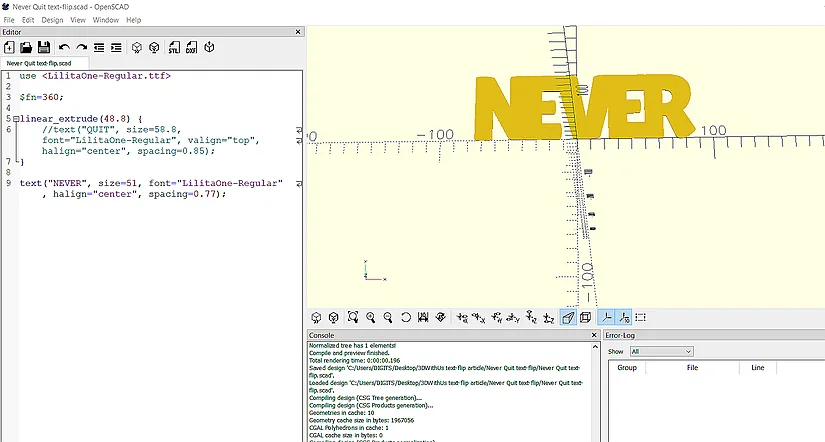
Task: Click the use <LilitaOne-Regular.ttf> code line
Action: tap(95, 76)
